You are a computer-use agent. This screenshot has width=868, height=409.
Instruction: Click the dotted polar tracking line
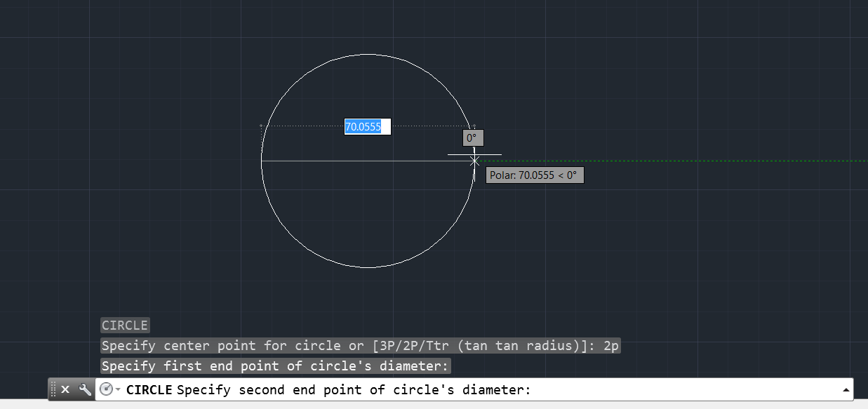tap(667, 161)
